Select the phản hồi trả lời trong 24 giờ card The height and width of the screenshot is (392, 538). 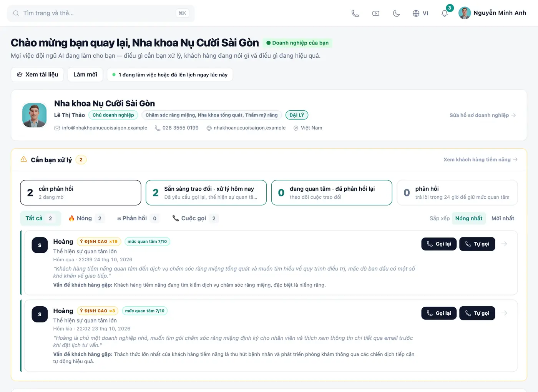(x=457, y=193)
